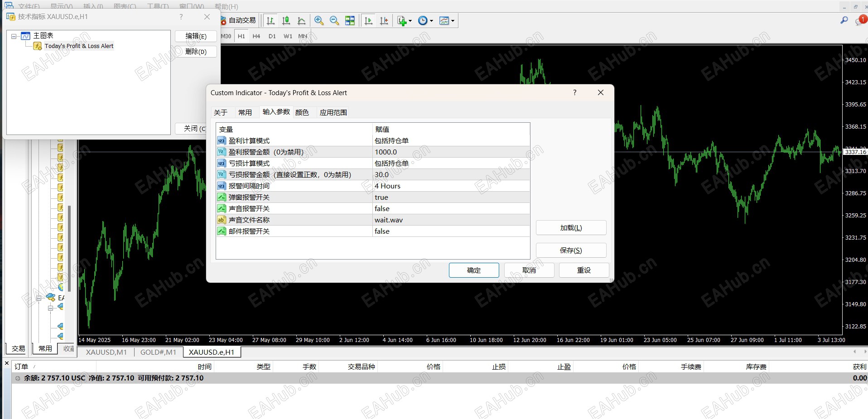Screen dimensions: 868x419
Task: Open the add indicators dropdown arrow
Action: 410,21
